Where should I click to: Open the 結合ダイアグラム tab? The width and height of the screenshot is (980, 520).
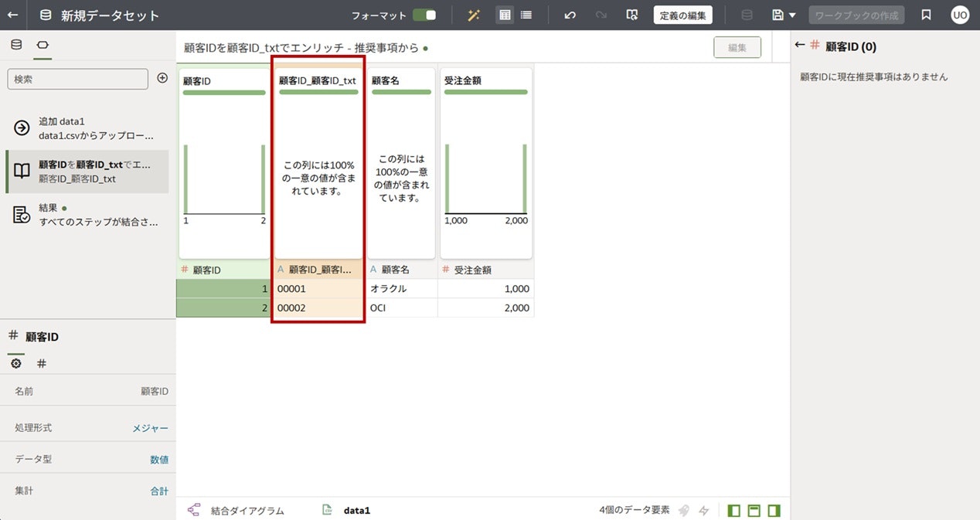236,511
